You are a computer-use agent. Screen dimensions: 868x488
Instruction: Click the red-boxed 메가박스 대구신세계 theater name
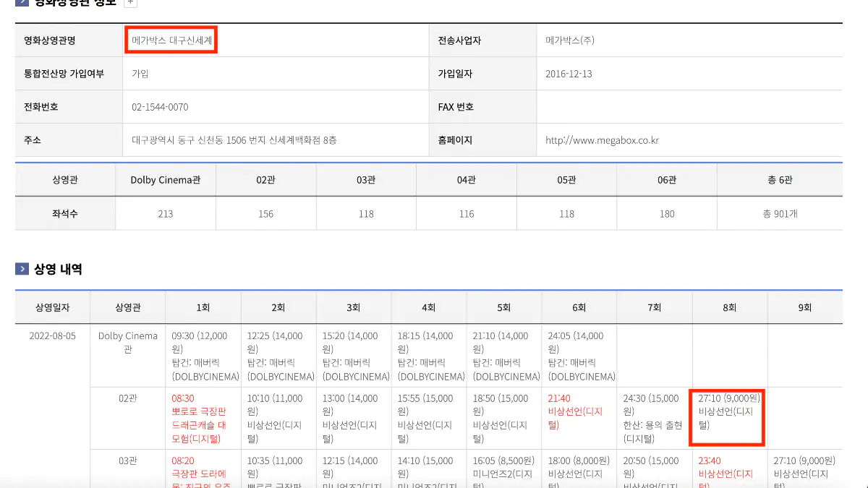click(x=171, y=40)
